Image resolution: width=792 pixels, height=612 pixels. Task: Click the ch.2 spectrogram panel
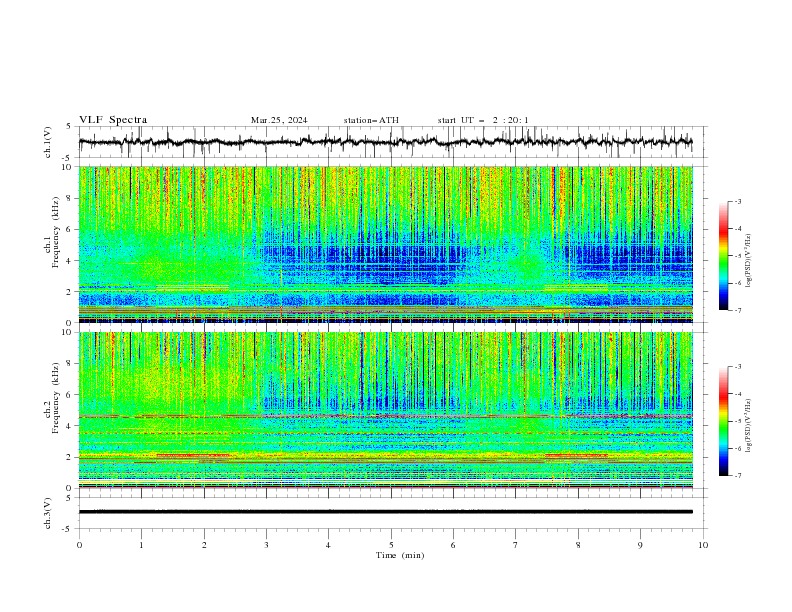386,410
